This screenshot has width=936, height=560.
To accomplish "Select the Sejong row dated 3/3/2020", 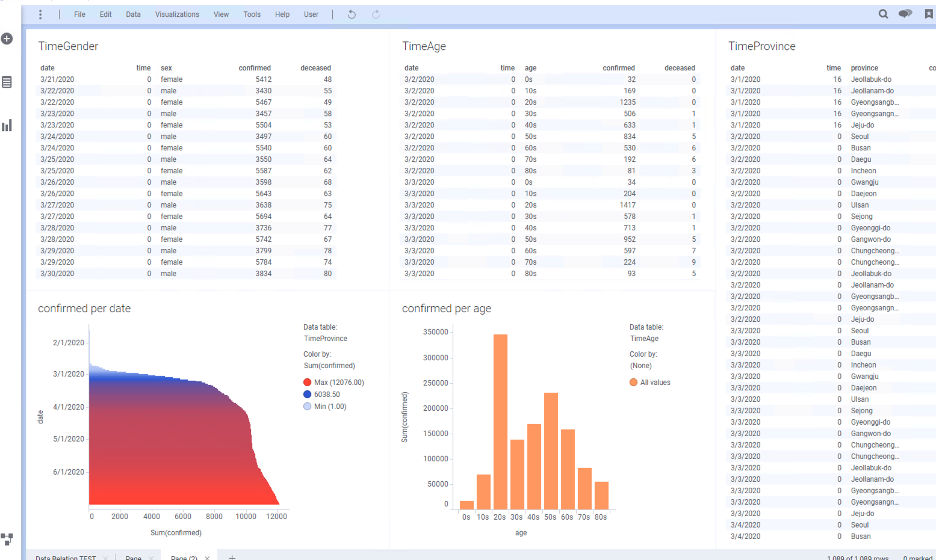I will point(831,411).
